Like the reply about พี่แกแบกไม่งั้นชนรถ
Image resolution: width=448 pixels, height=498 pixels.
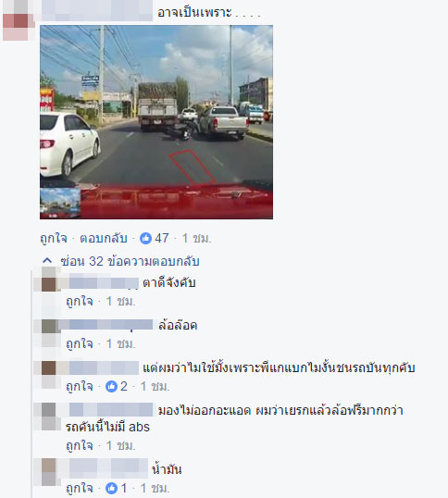pos(80,386)
